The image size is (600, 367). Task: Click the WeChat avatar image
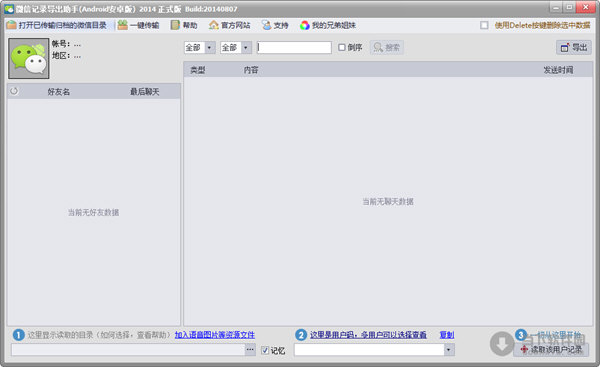tap(29, 58)
